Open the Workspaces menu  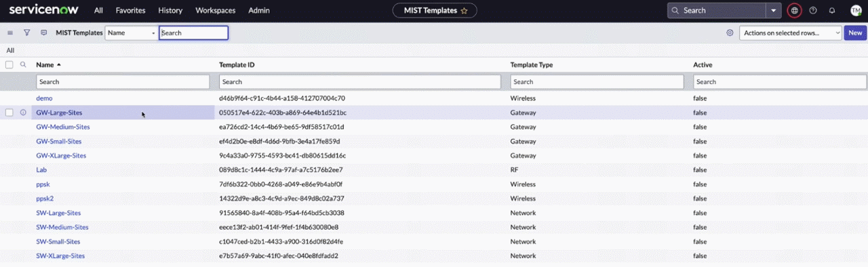tap(216, 11)
